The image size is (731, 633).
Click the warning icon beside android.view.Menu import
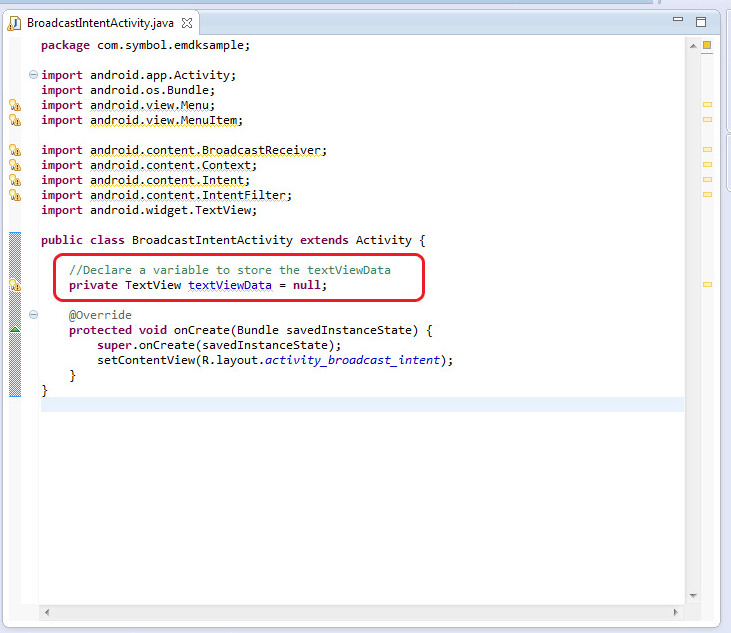tap(15, 105)
